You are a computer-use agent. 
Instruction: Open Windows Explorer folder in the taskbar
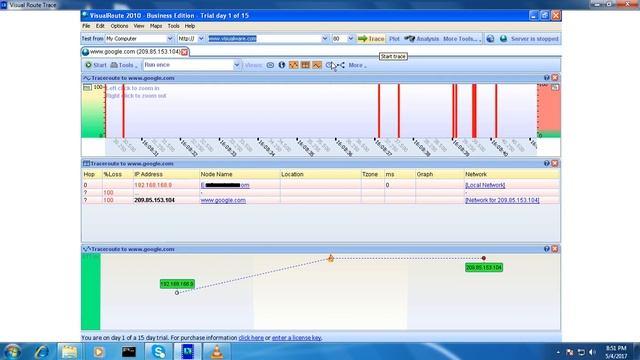pyautogui.click(x=69, y=351)
